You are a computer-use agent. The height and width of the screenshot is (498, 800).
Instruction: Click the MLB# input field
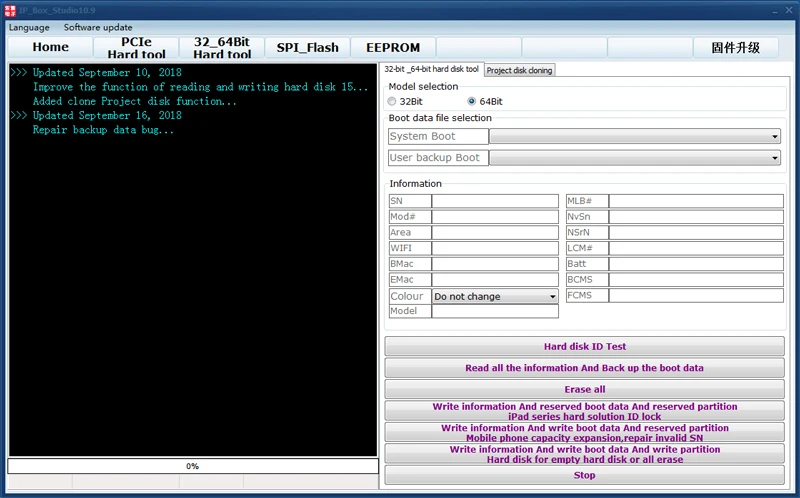[696, 201]
